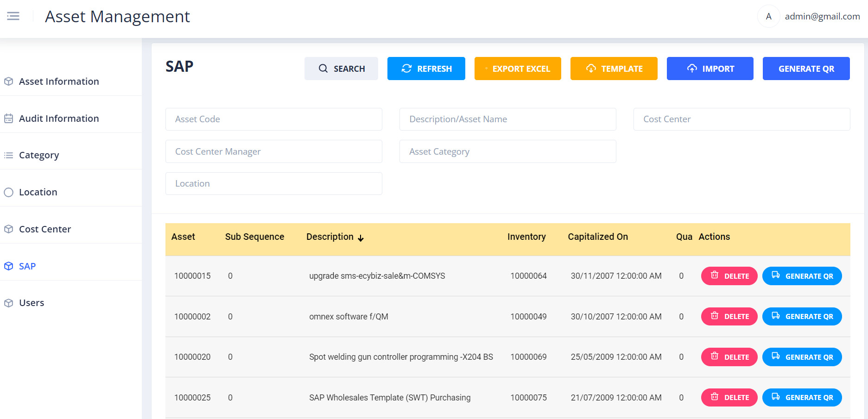Click trash icon for asset 10000020
Screen dimensions: 868x419
[715, 356]
